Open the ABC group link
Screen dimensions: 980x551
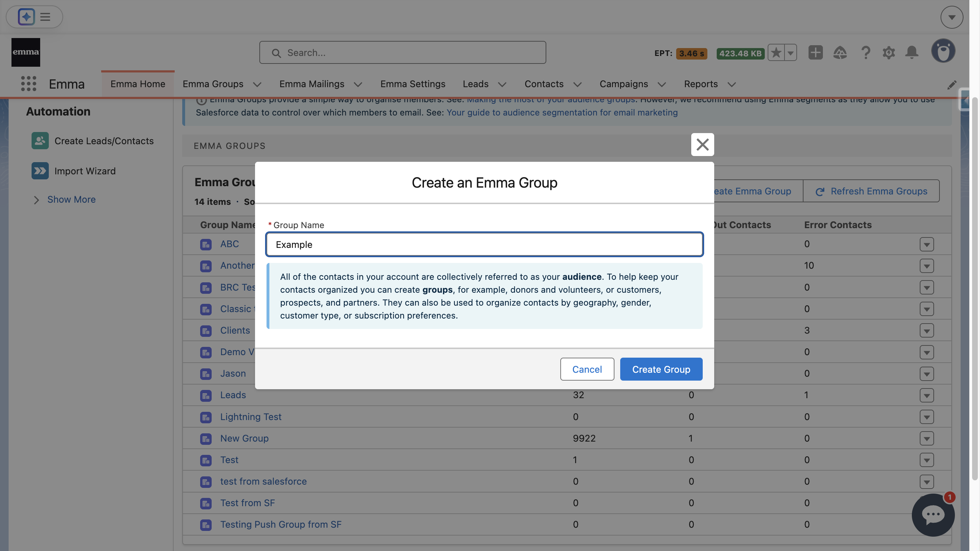[x=230, y=244]
